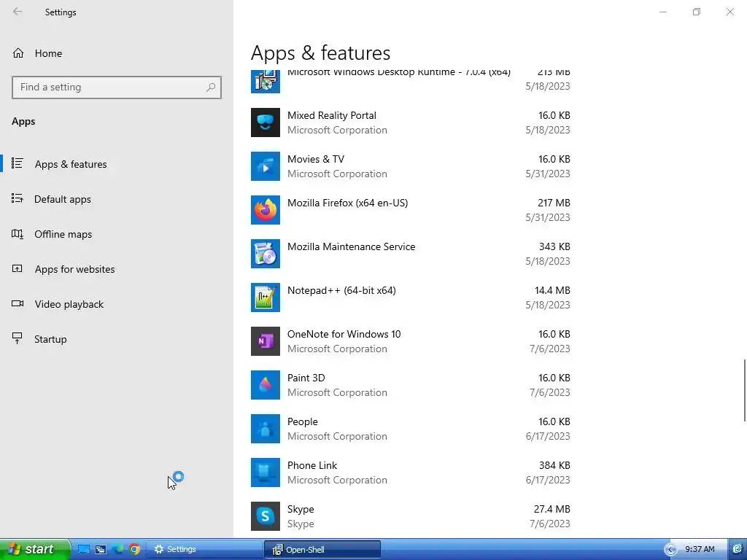Open Startup apps settings
The width and height of the screenshot is (747, 560).
[117, 339]
